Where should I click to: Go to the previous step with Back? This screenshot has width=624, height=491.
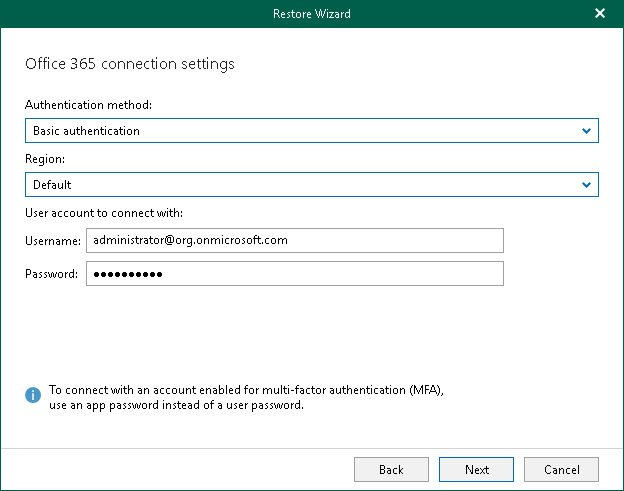tap(391, 469)
